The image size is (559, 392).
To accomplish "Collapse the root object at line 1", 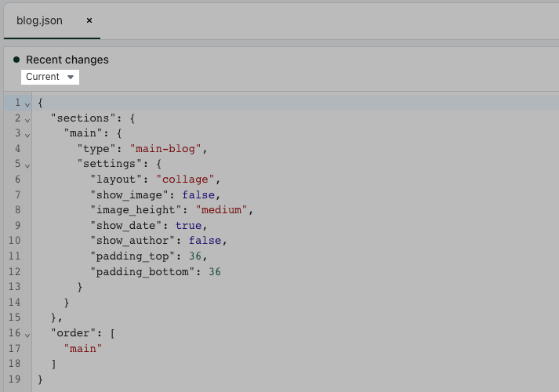I will 27,103.
